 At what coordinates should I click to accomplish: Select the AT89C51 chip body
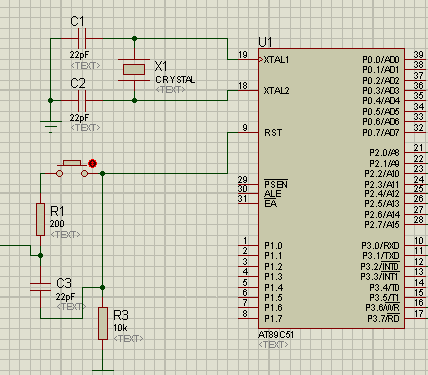click(331, 188)
